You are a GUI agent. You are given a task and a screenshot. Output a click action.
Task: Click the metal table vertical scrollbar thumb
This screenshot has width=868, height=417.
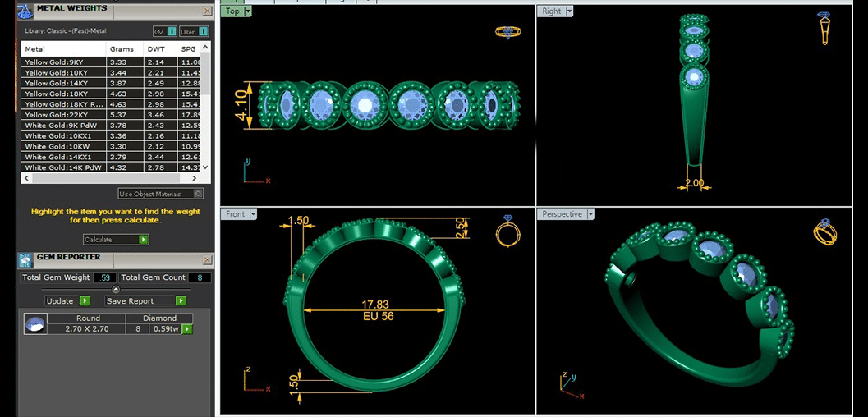[x=205, y=74]
